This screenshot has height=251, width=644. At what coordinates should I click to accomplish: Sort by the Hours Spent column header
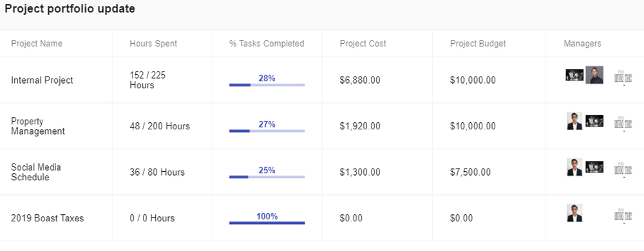point(153,44)
